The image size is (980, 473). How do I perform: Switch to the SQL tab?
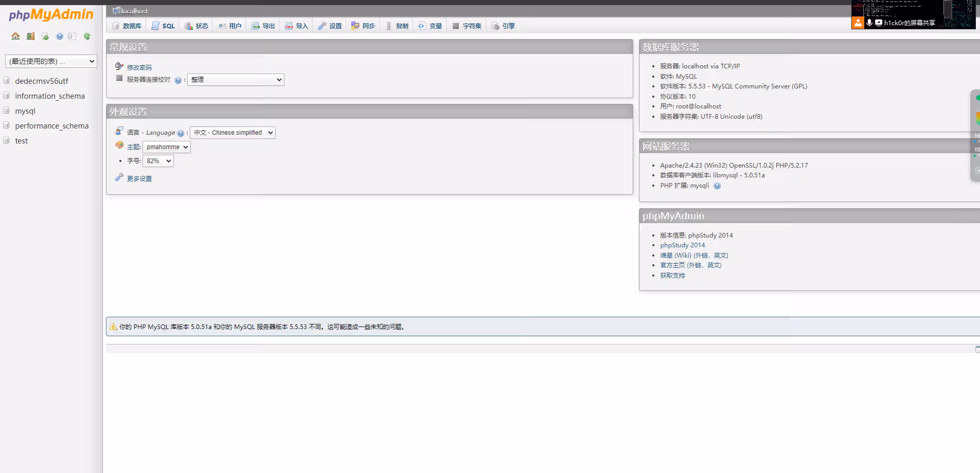click(x=163, y=26)
